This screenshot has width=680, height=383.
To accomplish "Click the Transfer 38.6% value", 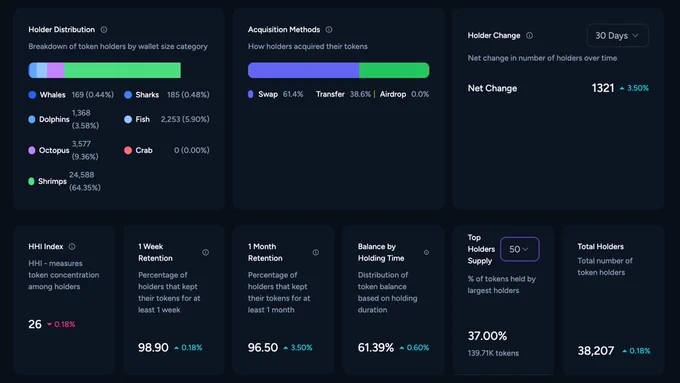I will click(x=360, y=94).
